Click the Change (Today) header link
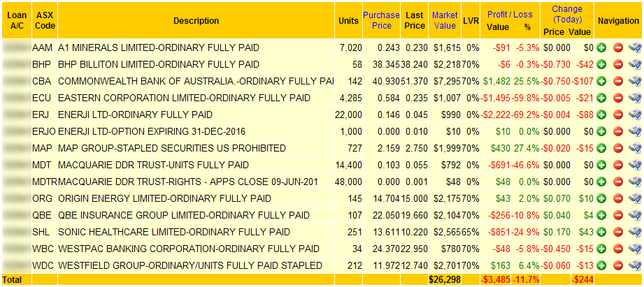 click(x=567, y=15)
